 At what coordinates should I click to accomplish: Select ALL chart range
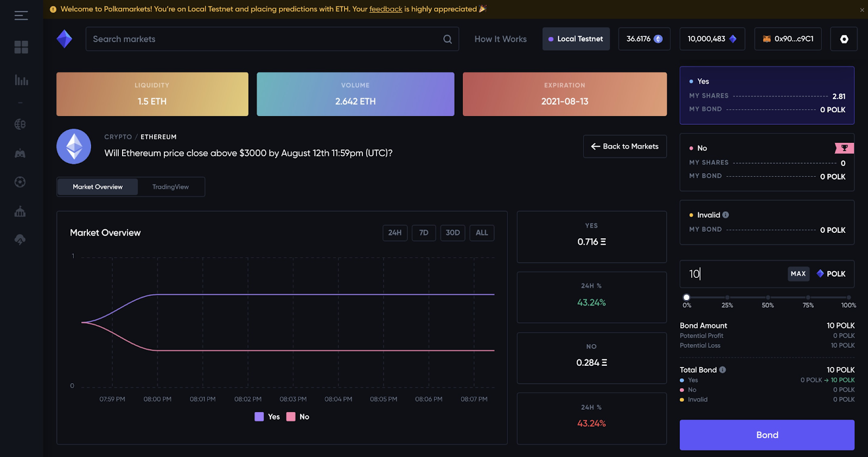pos(482,233)
